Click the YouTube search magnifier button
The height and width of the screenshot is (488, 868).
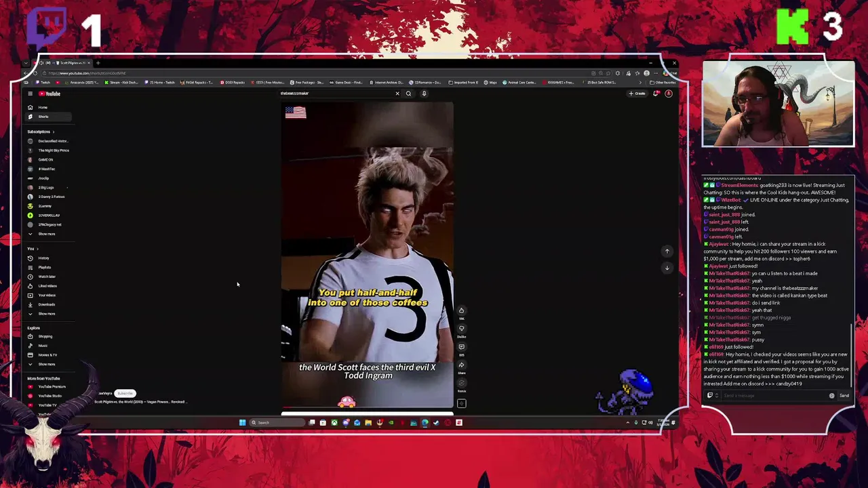tap(408, 94)
